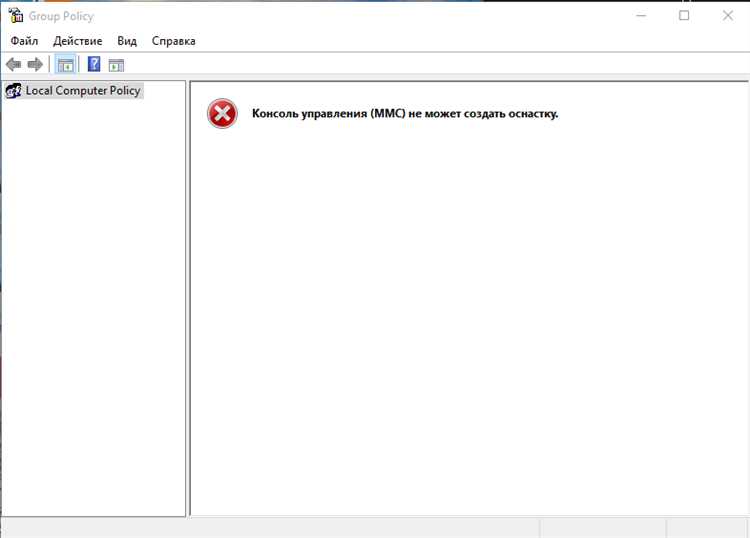
Task: Toggle the show/hide action pane icon
Action: (x=116, y=65)
